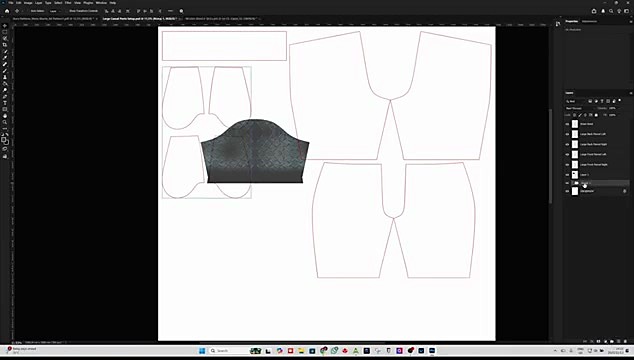Open the layer blend mode dropdown
Image resolution: width=634 pixels, height=360 pixels.
point(579,108)
